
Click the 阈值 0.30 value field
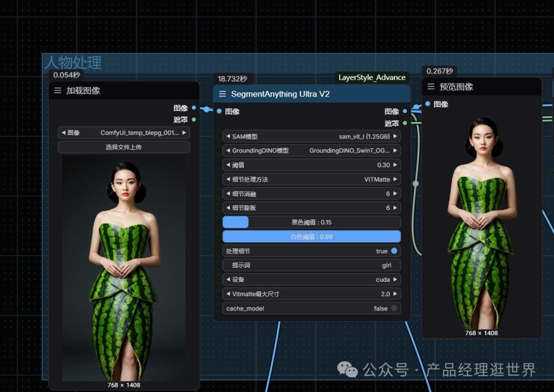[x=312, y=165]
